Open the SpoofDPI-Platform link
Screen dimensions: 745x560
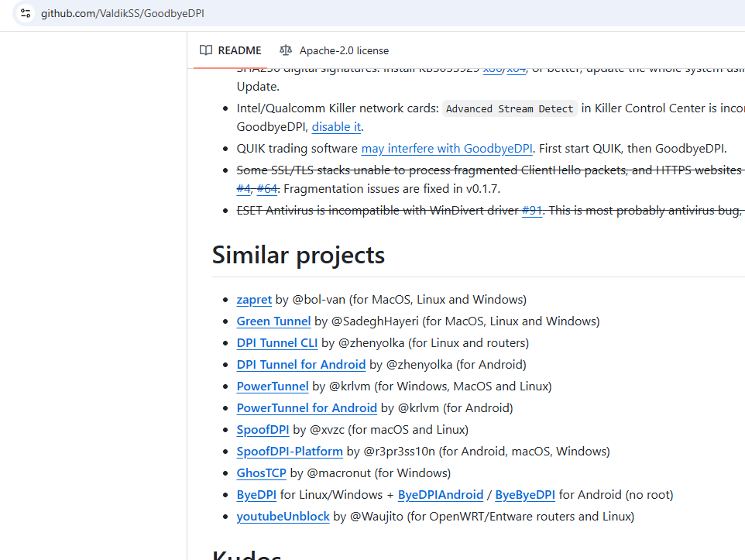point(290,451)
